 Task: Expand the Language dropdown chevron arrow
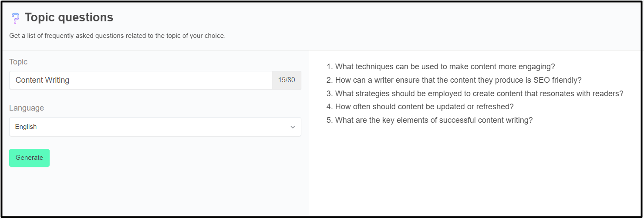[293, 127]
